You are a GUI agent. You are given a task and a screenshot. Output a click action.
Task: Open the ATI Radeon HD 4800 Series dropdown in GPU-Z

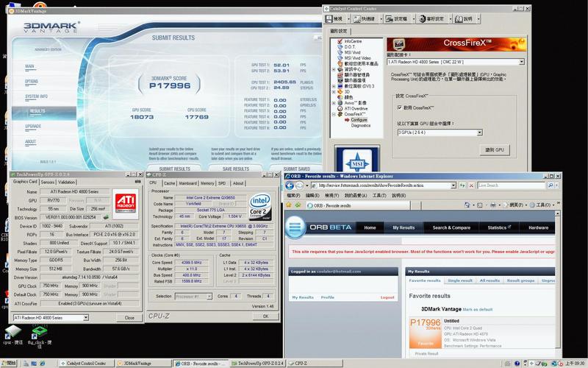pos(86,318)
